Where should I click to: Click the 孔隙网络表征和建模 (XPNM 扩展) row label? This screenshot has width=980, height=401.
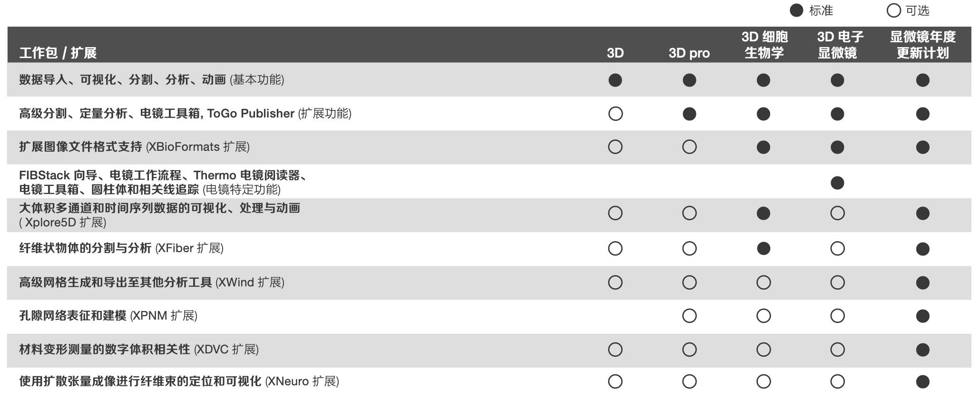(x=108, y=316)
